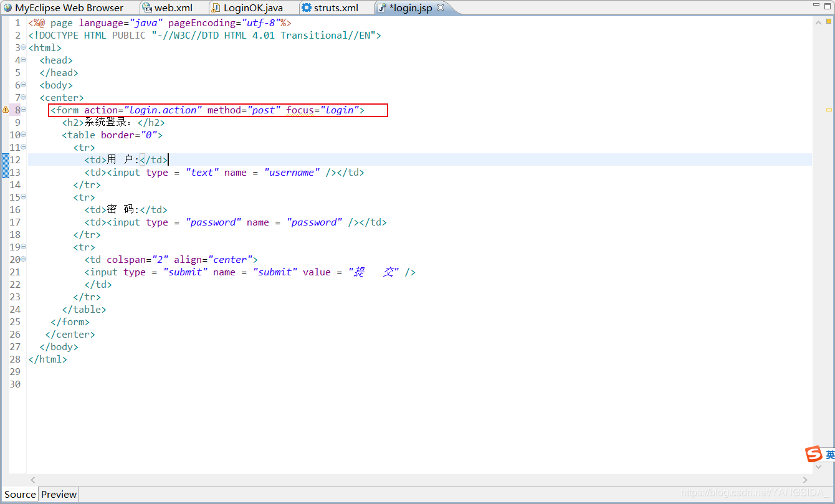
Task: Click the "text" type value on line 13
Action: click(202, 173)
